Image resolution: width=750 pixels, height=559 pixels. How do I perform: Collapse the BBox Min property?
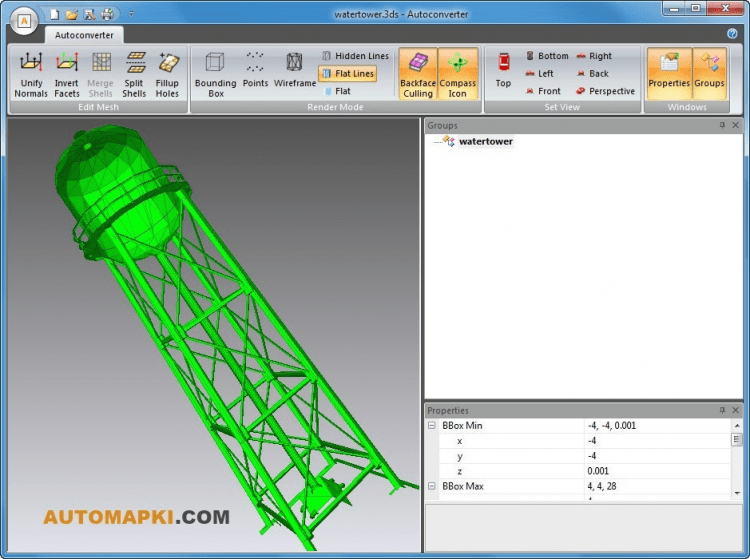point(432,425)
